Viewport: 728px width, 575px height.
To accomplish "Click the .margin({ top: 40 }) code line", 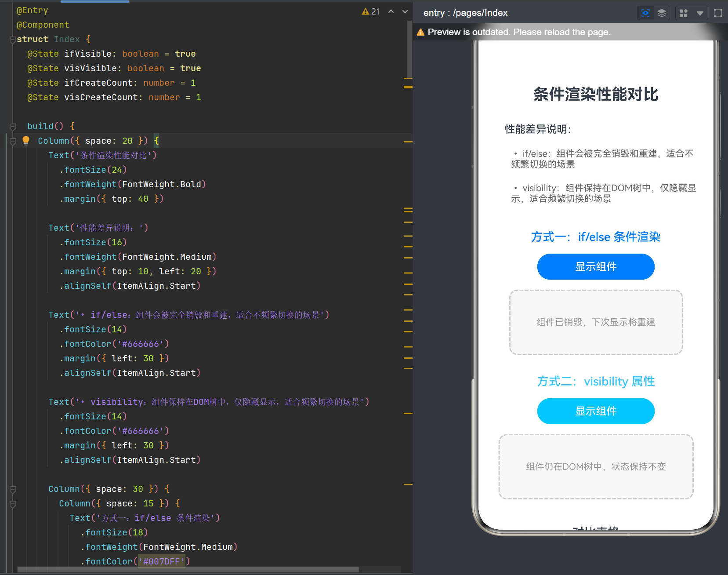I will point(112,199).
